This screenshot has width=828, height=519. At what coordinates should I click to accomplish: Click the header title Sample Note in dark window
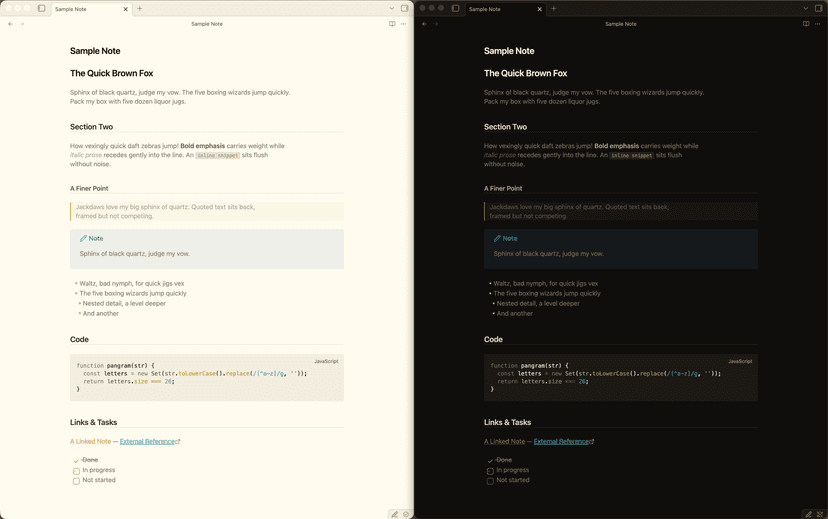621,24
